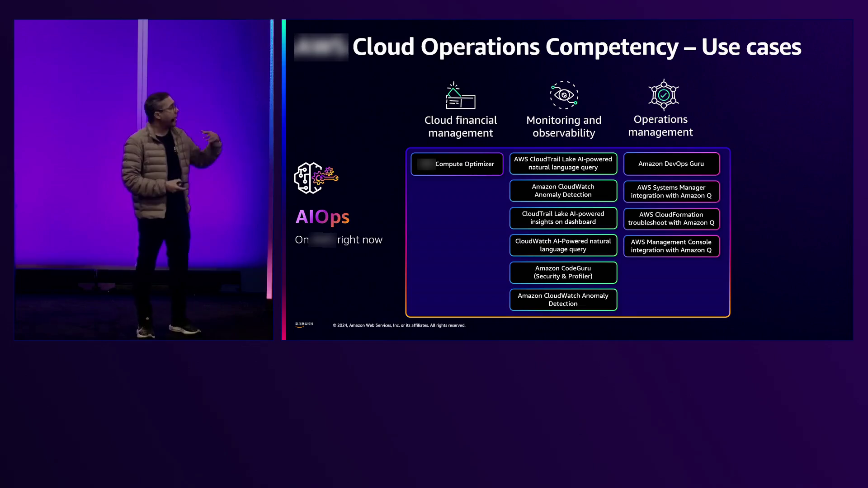Image resolution: width=868 pixels, height=488 pixels.
Task: Click the Amazon DevOps Guru box
Action: tap(671, 164)
